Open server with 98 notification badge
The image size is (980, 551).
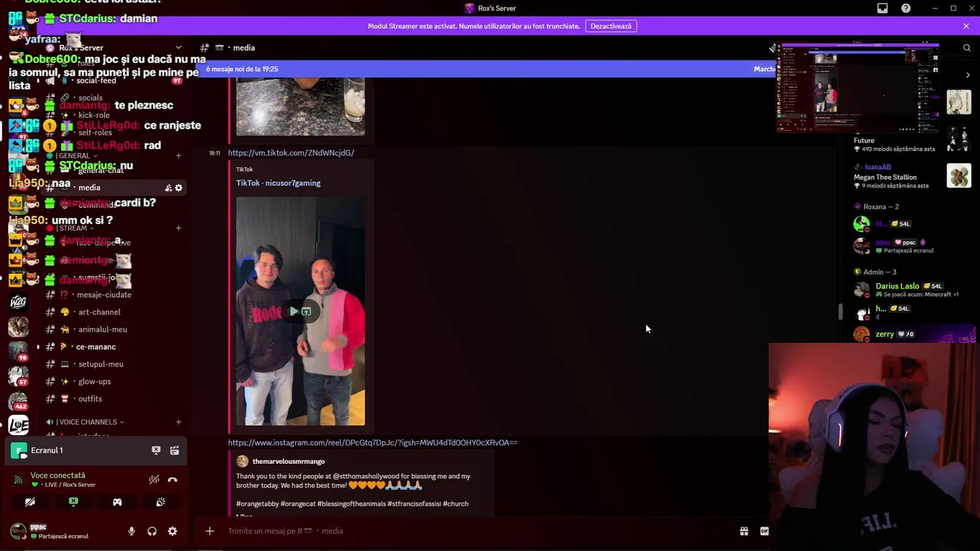[18, 351]
